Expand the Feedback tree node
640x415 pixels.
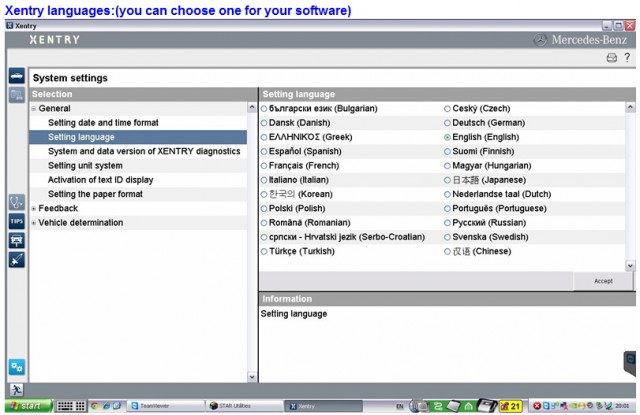point(34,209)
